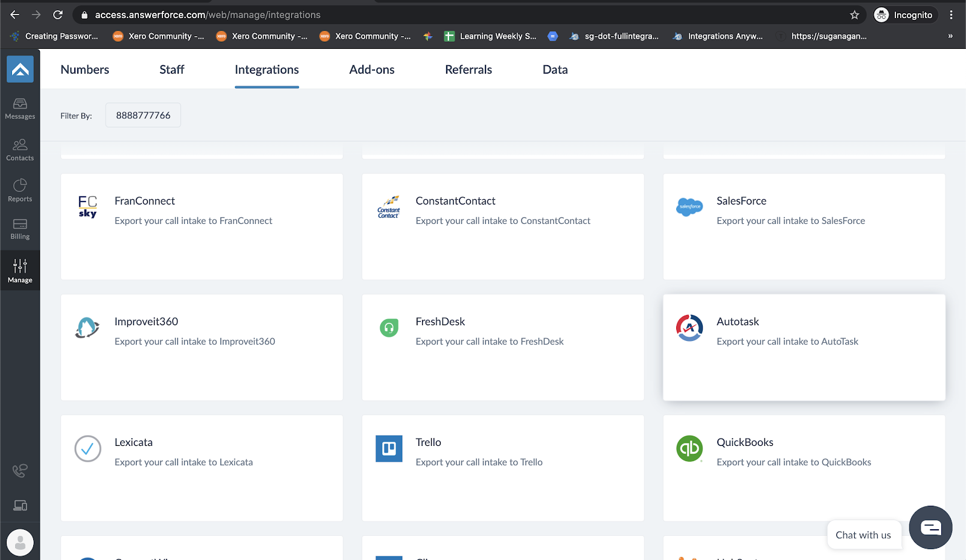Screen dimensions: 966x560
Task: Open Autotask integration title
Action: [738, 322]
